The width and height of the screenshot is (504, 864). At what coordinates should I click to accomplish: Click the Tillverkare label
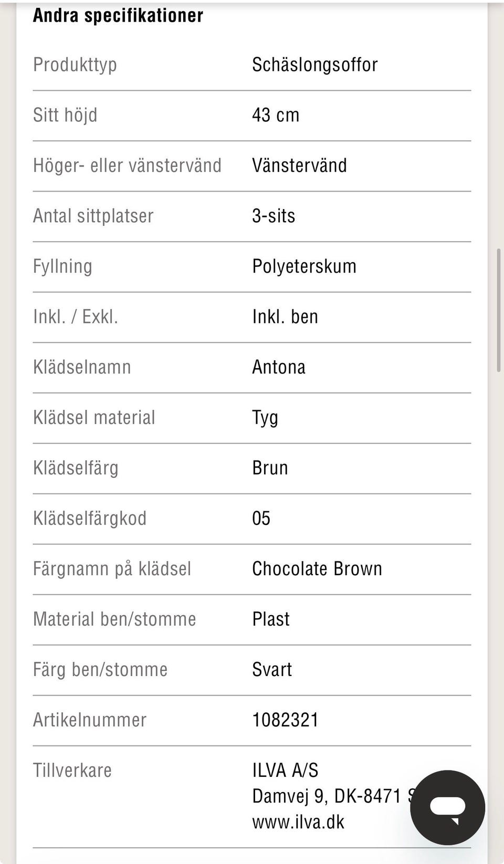click(x=72, y=771)
